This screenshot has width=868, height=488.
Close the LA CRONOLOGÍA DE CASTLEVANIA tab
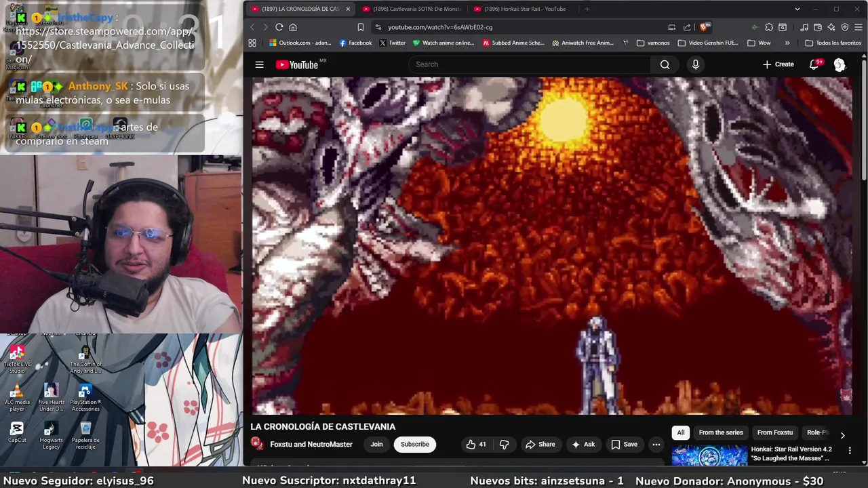348,9
